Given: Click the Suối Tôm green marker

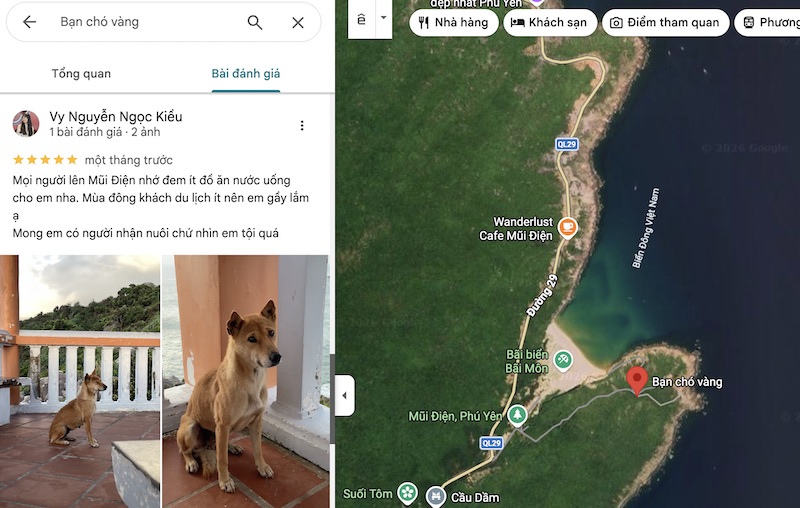Looking at the screenshot, I should 407,493.
